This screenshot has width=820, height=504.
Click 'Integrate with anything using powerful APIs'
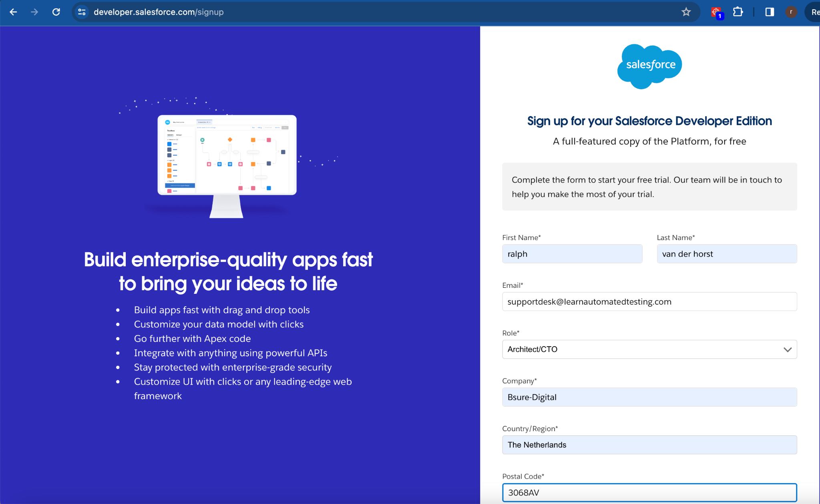tap(231, 353)
